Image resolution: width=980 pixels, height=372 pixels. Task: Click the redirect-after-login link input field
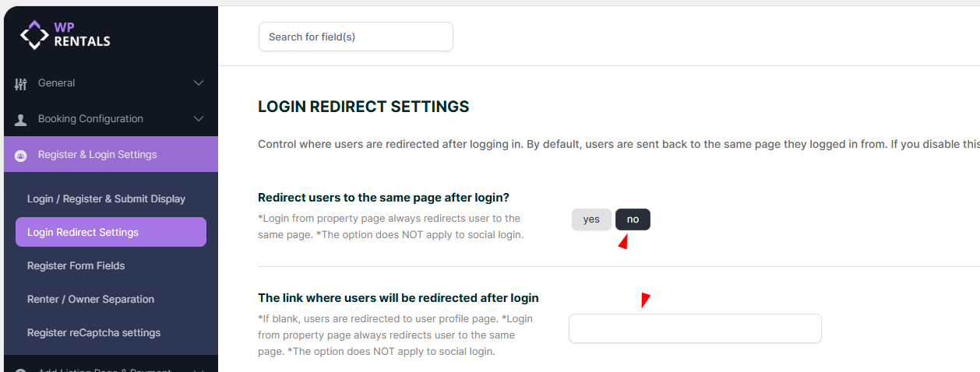point(695,328)
